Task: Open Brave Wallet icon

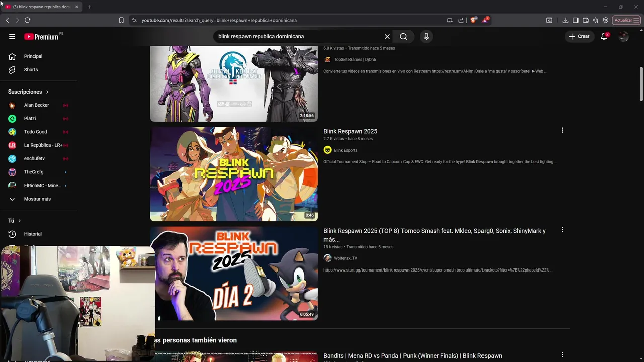Action: coord(586,20)
